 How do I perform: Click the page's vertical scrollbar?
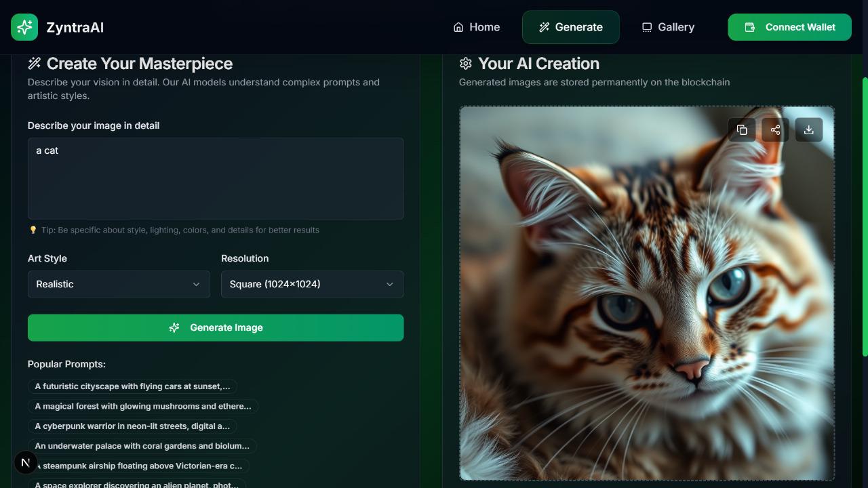(x=864, y=217)
